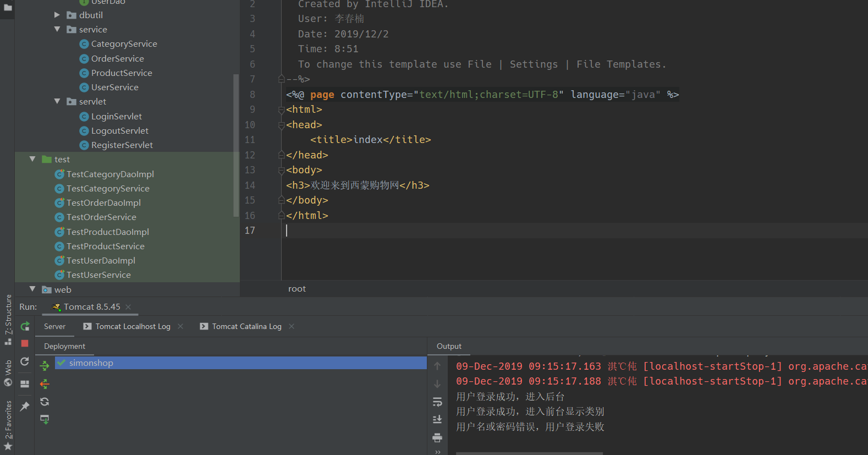Collapse the test folder
Viewport: 868px width, 455px height.
click(x=32, y=159)
